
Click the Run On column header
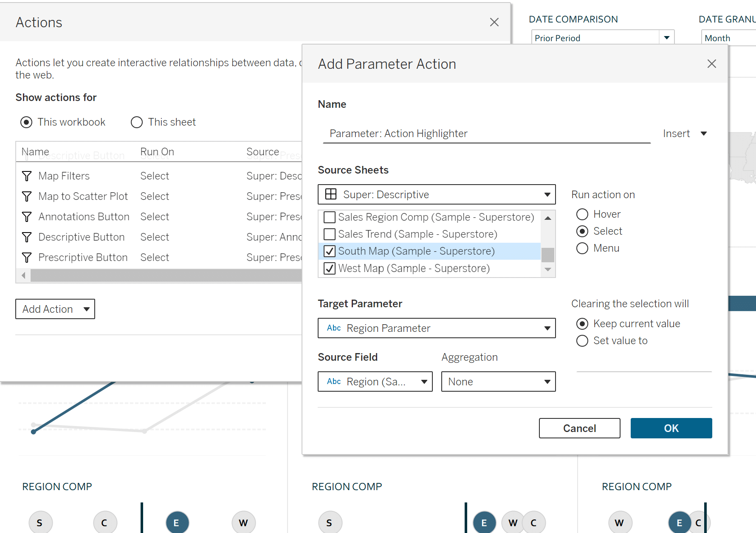pyautogui.click(x=157, y=151)
